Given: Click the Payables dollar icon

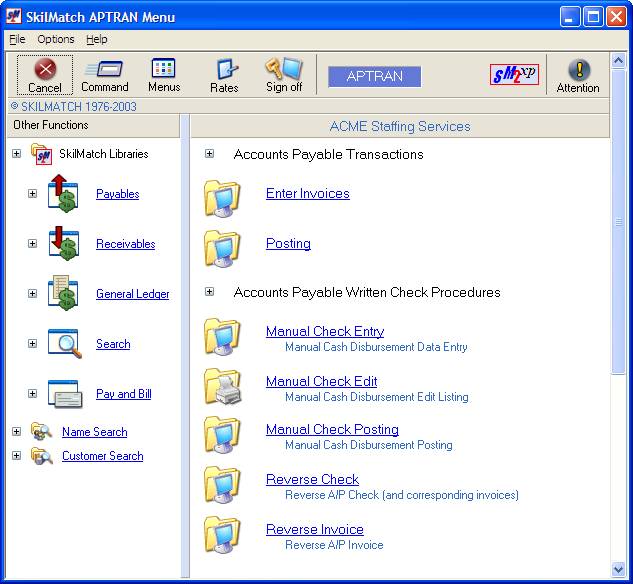Looking at the screenshot, I should click(63, 193).
